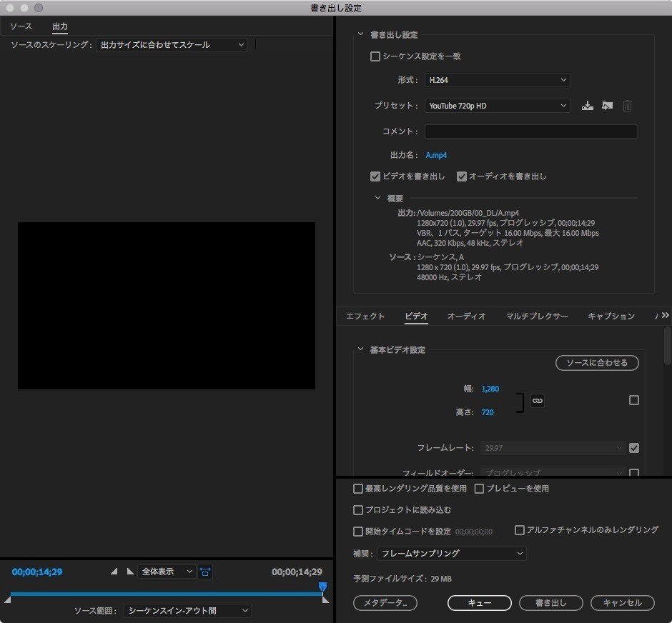Image resolution: width=672 pixels, height=623 pixels.
Task: Click the キュー button
Action: pos(480,603)
